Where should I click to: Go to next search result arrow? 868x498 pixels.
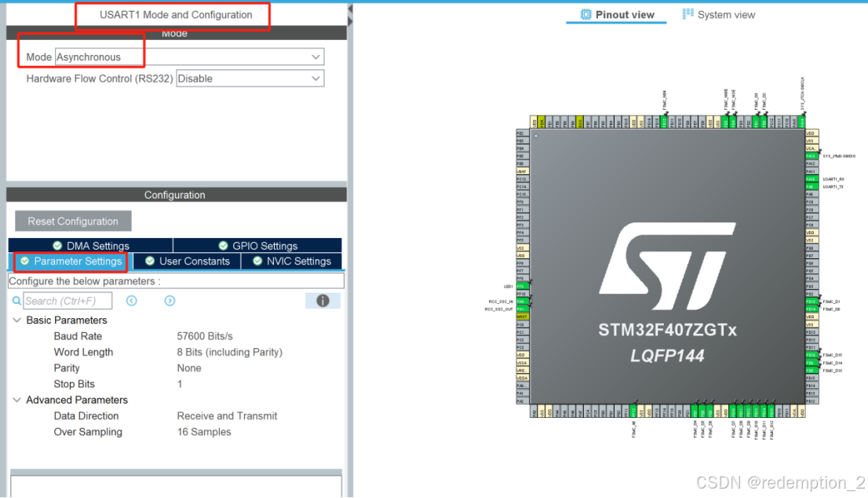170,300
